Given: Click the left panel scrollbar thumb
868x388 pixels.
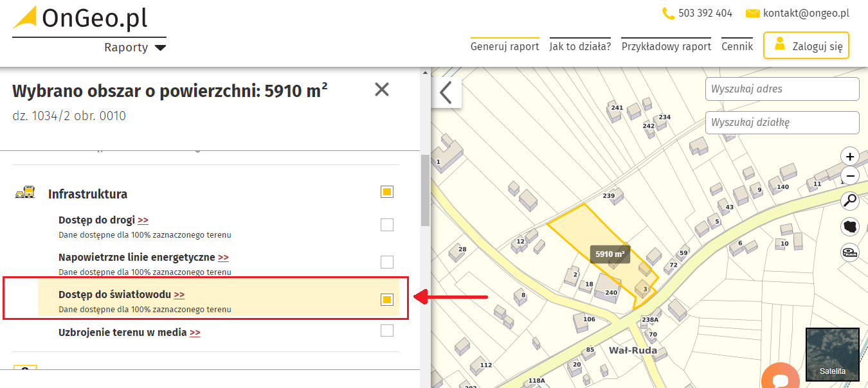Looking at the screenshot, I should 425,190.
